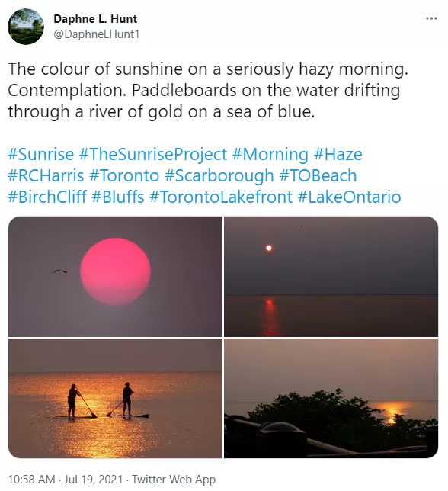Open the #BirchCliff hashtag
This screenshot has width=448, height=491.
47,197
